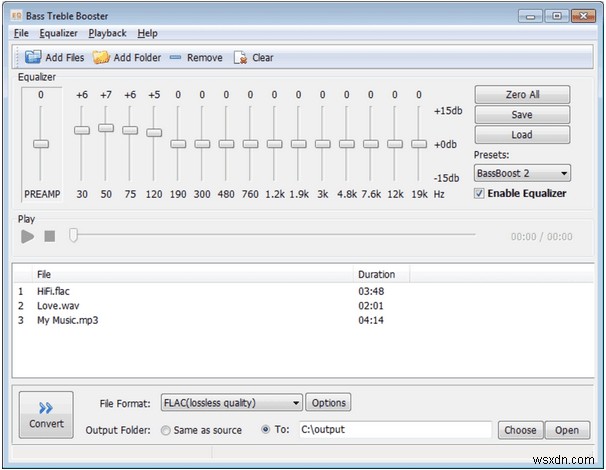This screenshot has width=606, height=470.
Task: Click the 19k band slider handle
Action: (419, 144)
